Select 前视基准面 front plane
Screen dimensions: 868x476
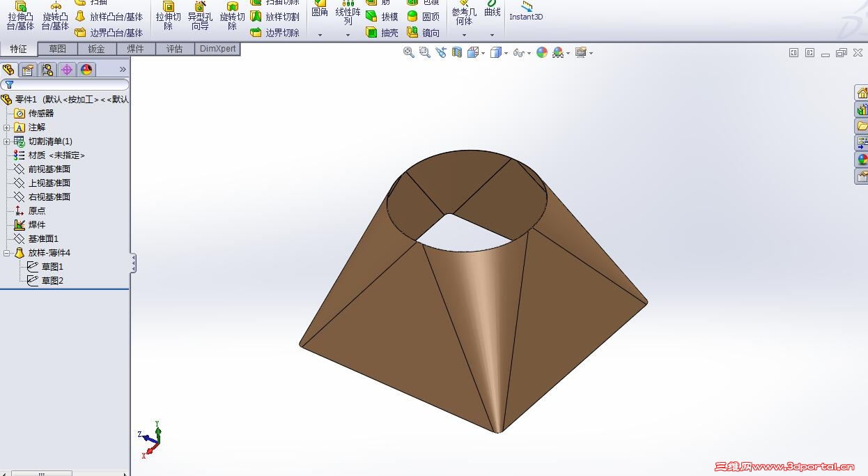(42, 169)
